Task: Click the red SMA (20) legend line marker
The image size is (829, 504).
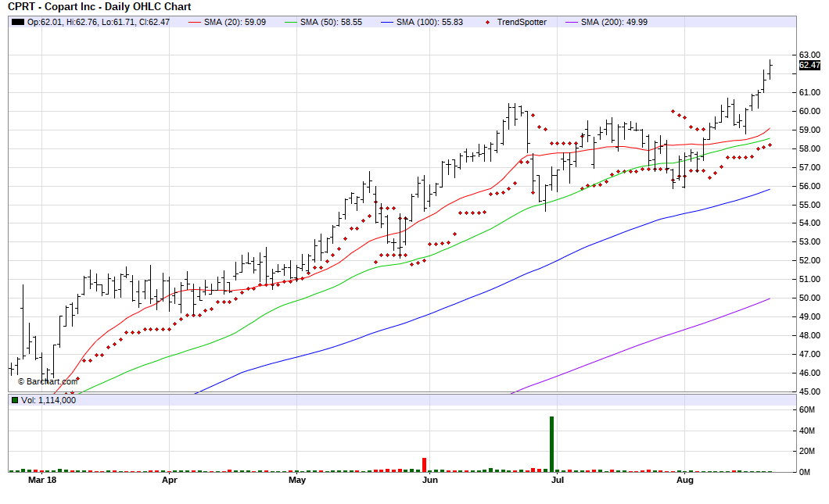Action: click(195, 22)
